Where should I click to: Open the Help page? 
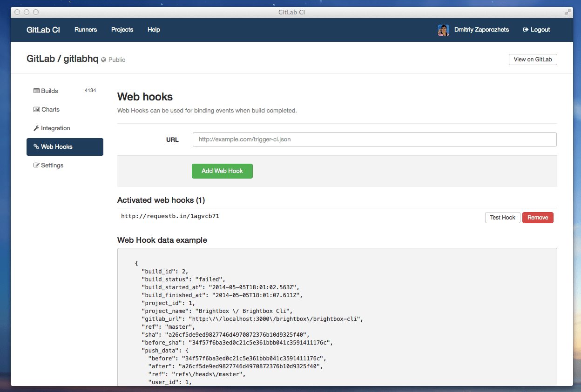pyautogui.click(x=154, y=30)
